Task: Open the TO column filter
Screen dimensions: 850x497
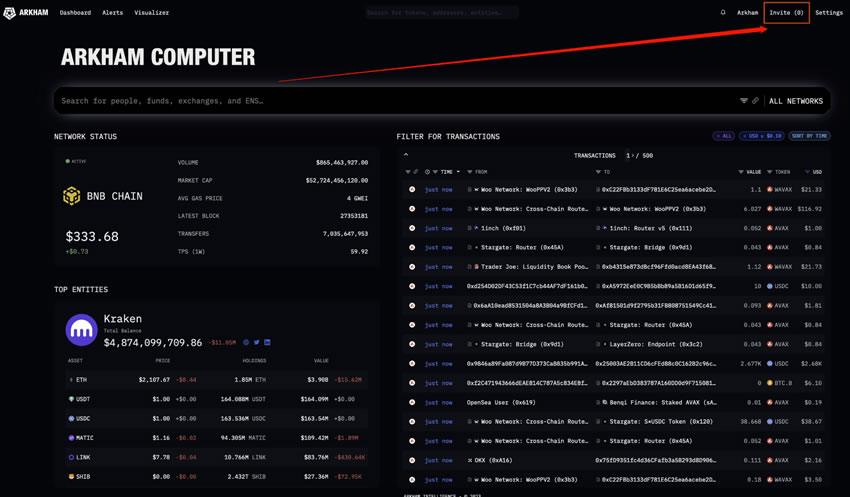Action: 598,172
